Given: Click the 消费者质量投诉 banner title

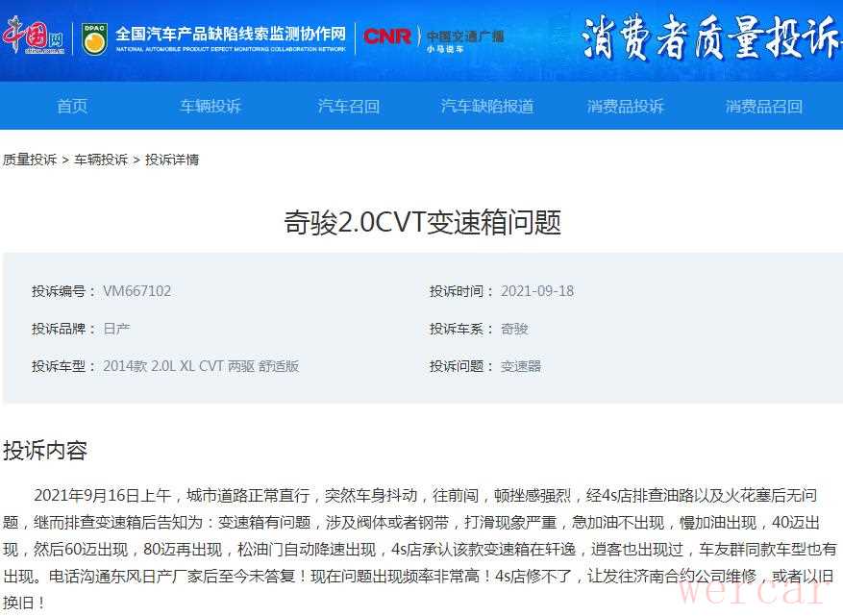Looking at the screenshot, I should [x=709, y=39].
